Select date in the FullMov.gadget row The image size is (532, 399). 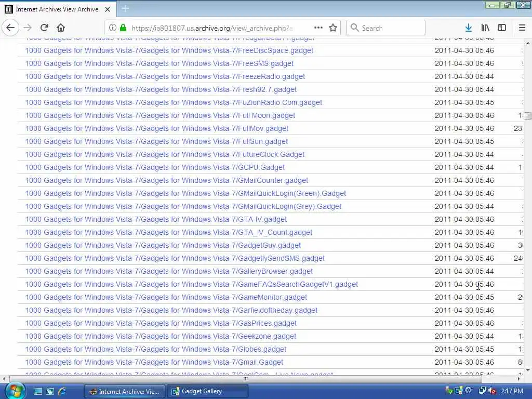point(464,128)
